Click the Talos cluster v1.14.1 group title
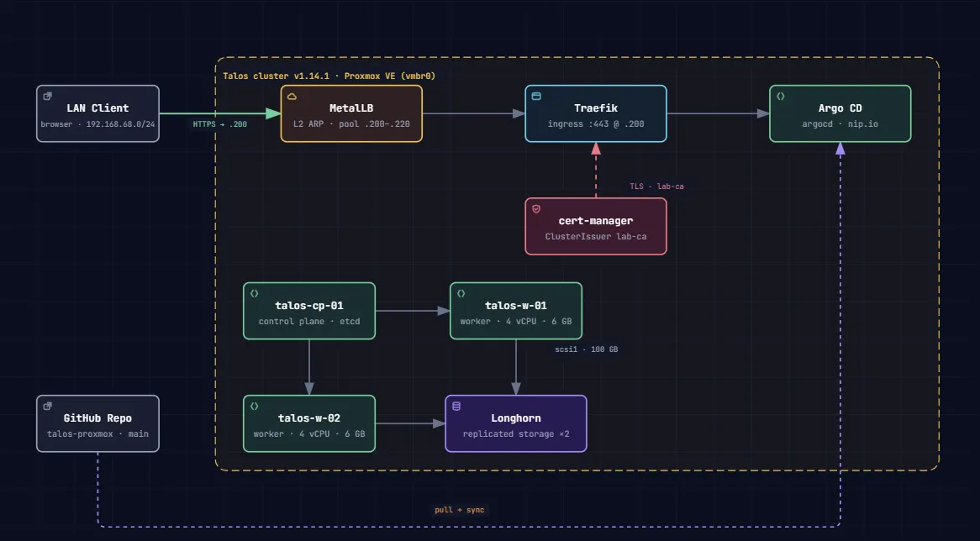Screen dimensions: 980x541 [329, 76]
